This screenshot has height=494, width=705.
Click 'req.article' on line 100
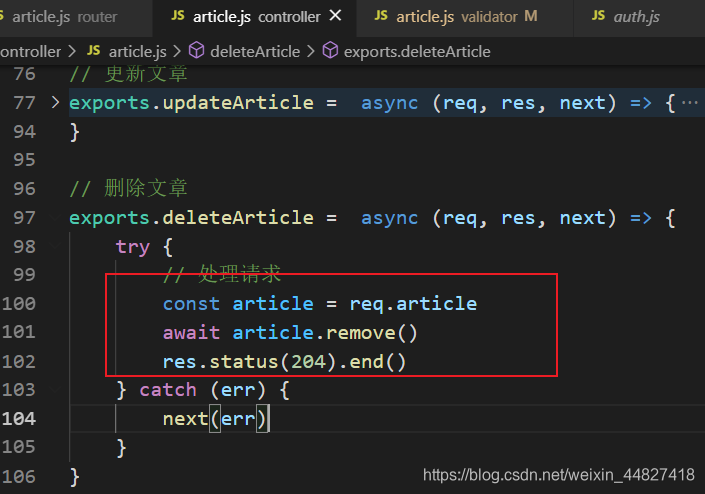click(x=413, y=304)
